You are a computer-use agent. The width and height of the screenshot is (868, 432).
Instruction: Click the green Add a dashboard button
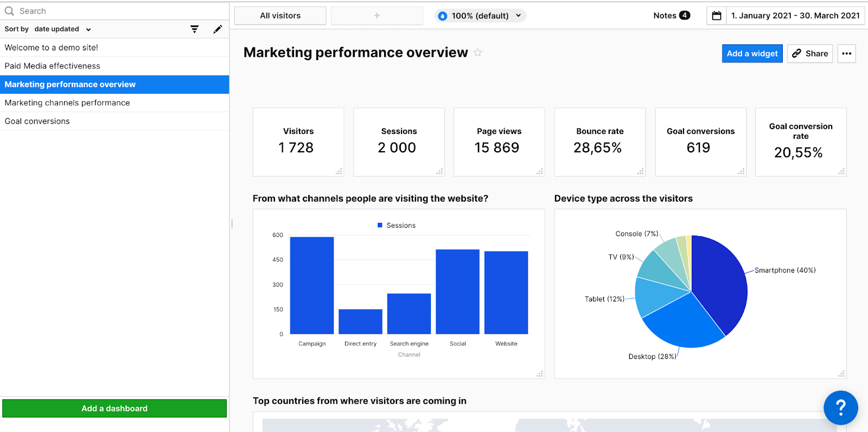pos(114,409)
